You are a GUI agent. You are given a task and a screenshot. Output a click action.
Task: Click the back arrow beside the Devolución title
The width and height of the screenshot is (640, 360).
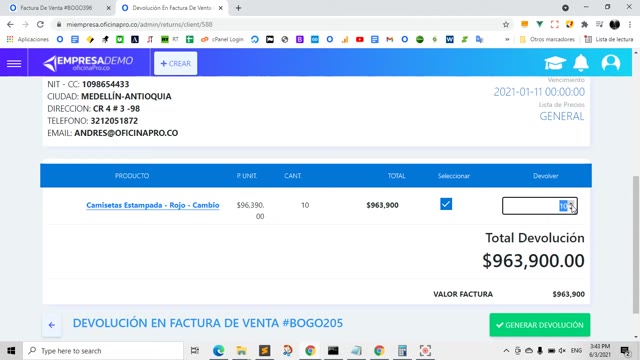tap(51, 325)
